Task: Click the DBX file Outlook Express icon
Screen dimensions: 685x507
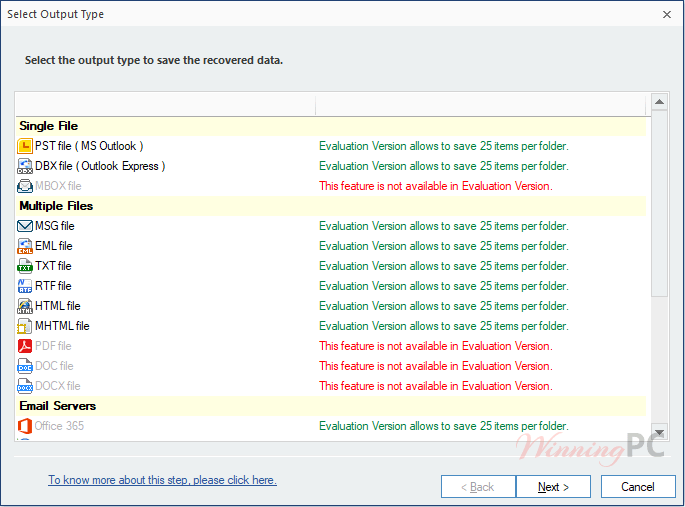Action: [25, 166]
